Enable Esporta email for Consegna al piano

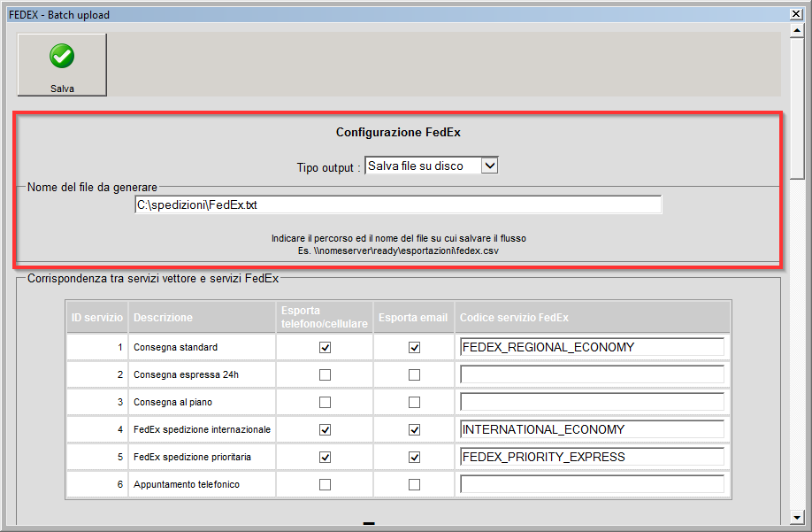coord(414,402)
